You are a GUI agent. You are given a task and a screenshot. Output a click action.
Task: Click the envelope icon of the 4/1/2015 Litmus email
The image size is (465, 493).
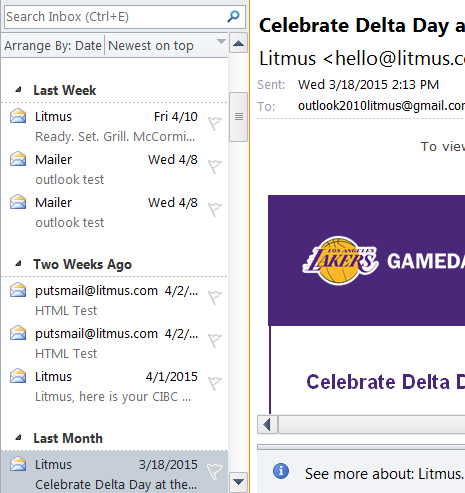click(x=18, y=376)
